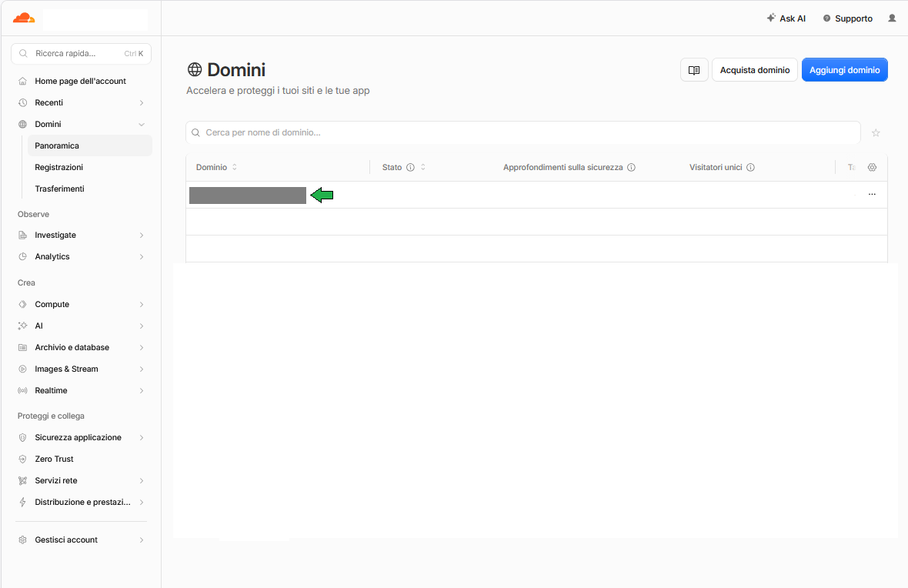Collapse the Domini sidebar section

click(142, 124)
